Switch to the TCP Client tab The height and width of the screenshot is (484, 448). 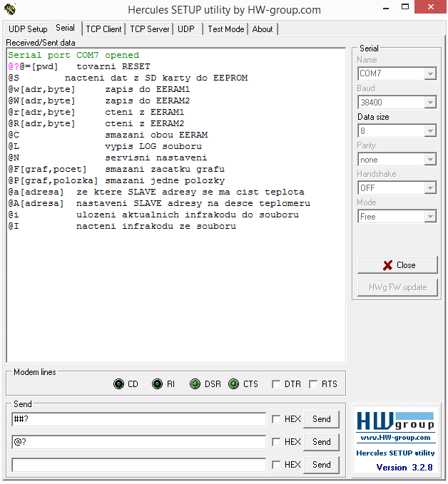(103, 29)
